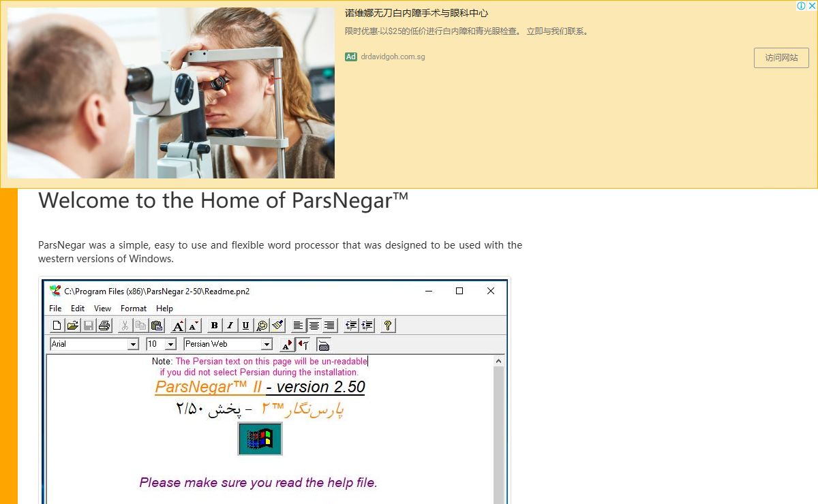Minimize the ParsNegar window
Image resolution: width=818 pixels, height=504 pixels.
tap(429, 291)
